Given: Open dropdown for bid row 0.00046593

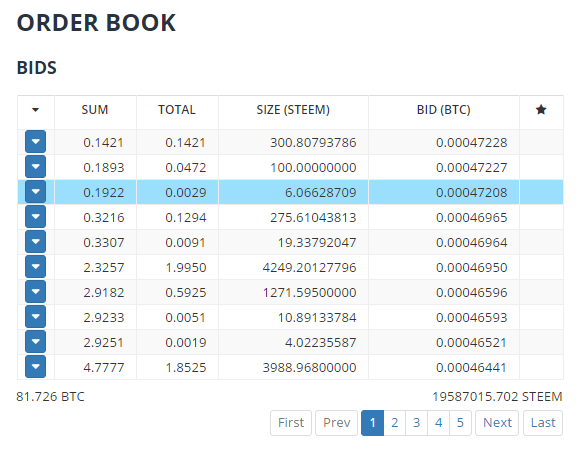Looking at the screenshot, I should coord(36,317).
